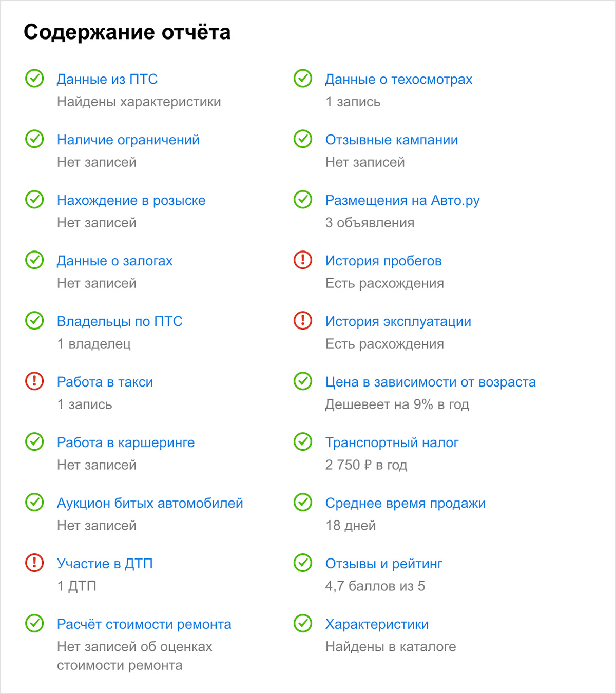Click the green check icon beside Отзывные кампании

point(303,139)
